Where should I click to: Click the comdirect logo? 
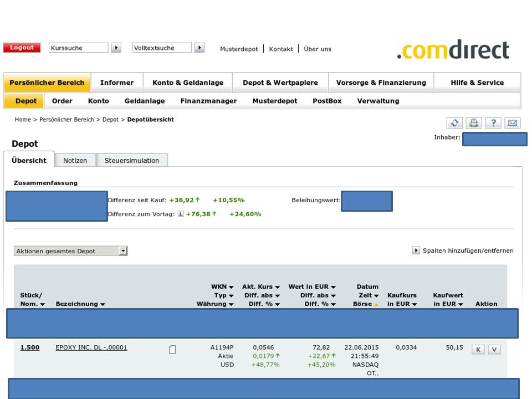point(453,49)
